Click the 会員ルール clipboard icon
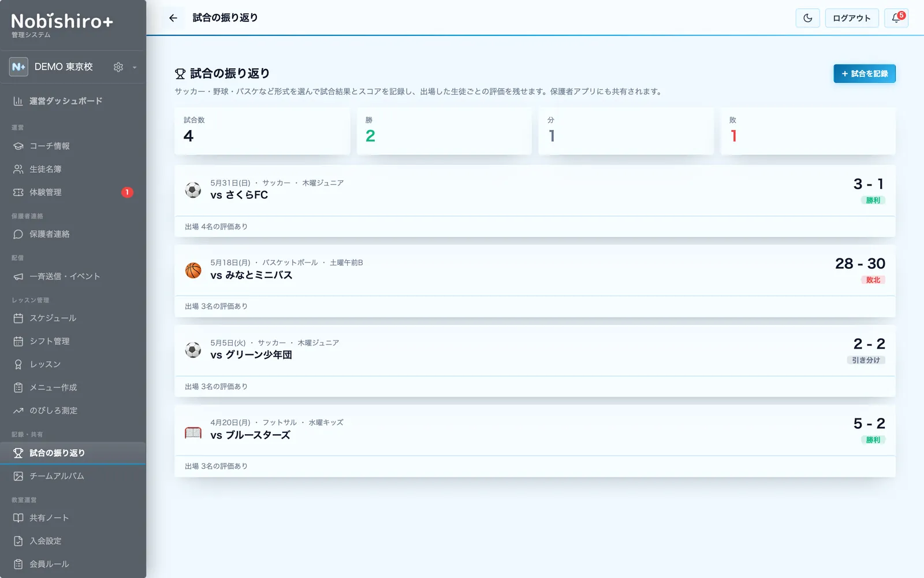This screenshot has height=578, width=924. [18, 564]
